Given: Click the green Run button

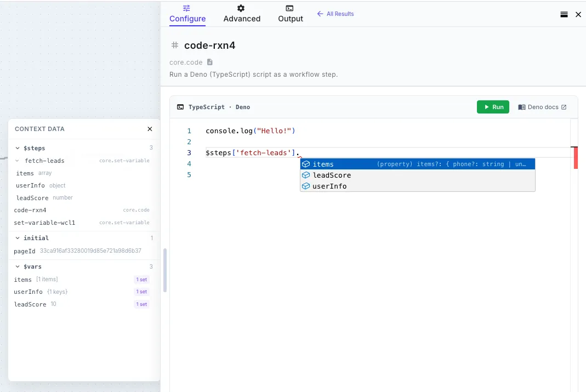Looking at the screenshot, I should pos(493,107).
